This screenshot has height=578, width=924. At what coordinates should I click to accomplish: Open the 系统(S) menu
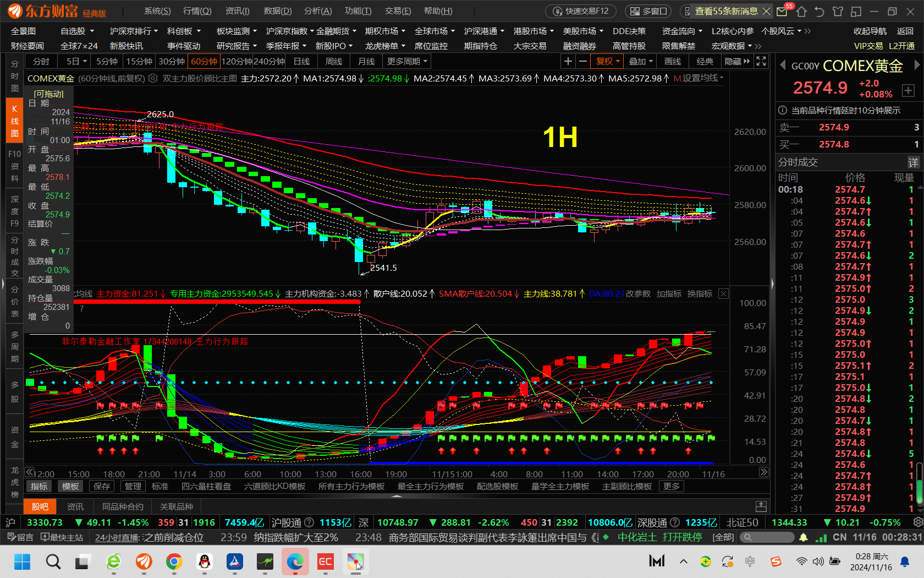click(x=157, y=11)
